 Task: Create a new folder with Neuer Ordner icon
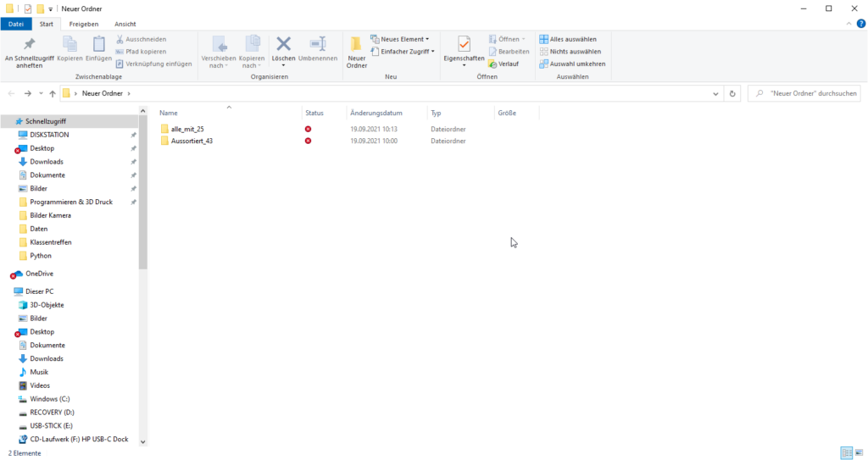[357, 51]
